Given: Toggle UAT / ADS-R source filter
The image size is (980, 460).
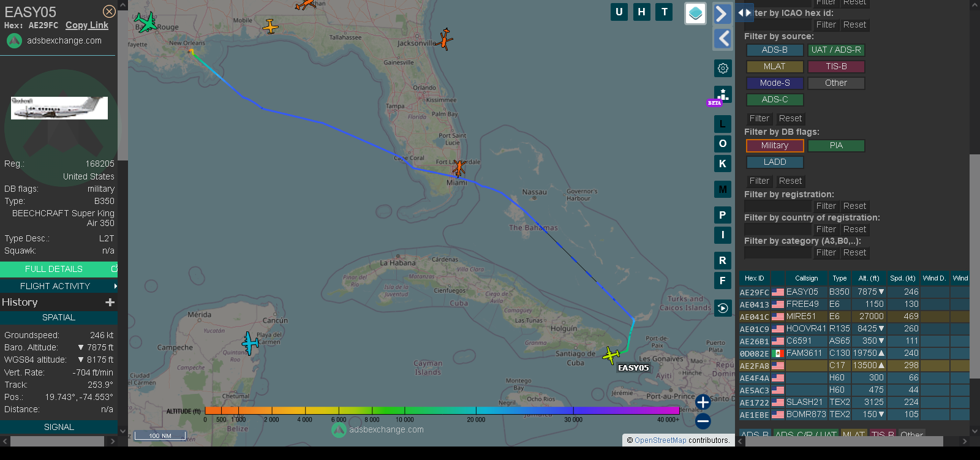Looking at the screenshot, I should [x=836, y=50].
